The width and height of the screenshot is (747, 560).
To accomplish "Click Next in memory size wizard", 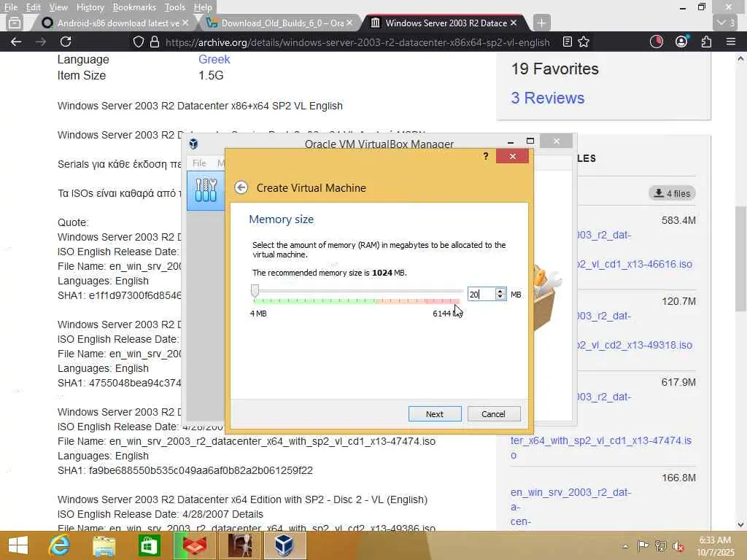I will tap(435, 414).
